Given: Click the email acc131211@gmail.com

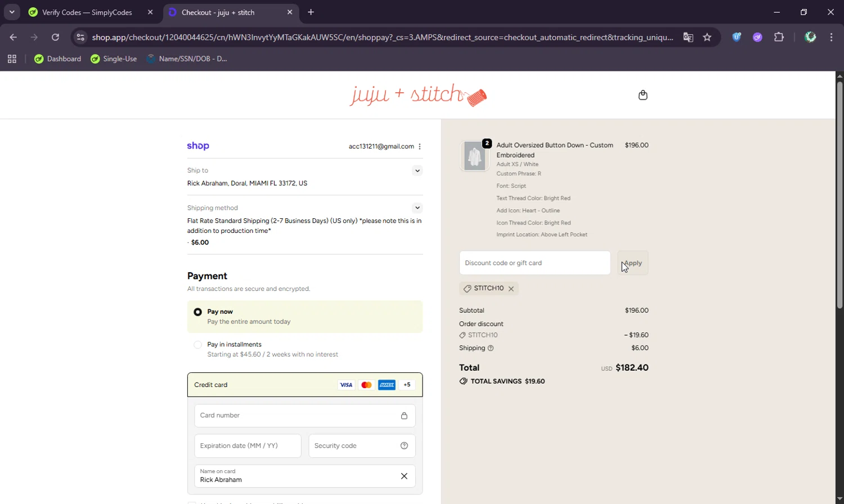Looking at the screenshot, I should [x=381, y=146].
